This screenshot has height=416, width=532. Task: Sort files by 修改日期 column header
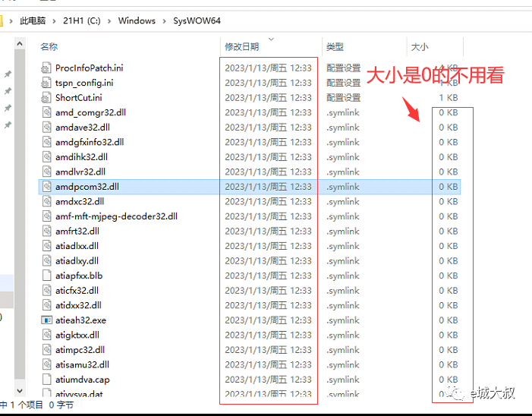click(241, 47)
